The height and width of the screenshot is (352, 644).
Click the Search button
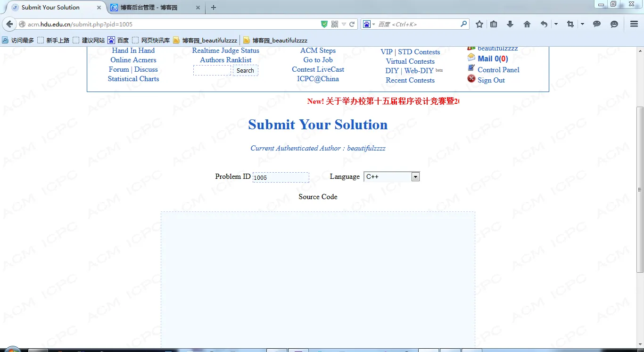(245, 70)
